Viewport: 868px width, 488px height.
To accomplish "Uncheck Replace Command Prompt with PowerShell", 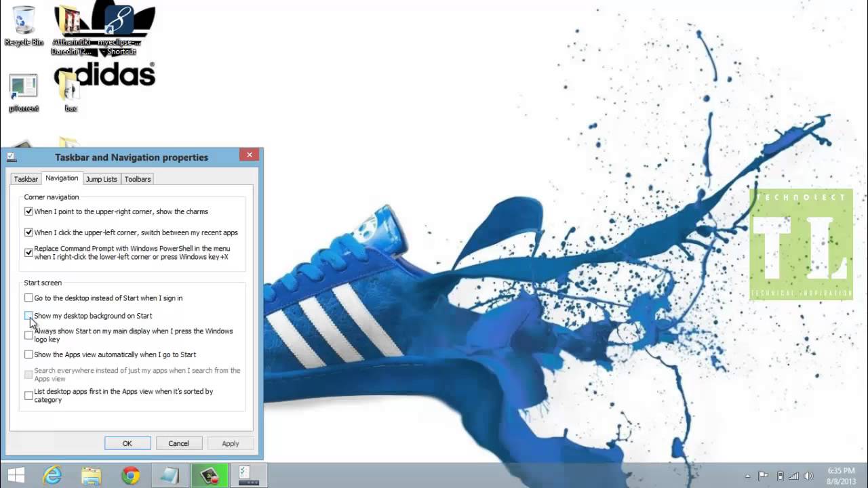I will tap(28, 253).
